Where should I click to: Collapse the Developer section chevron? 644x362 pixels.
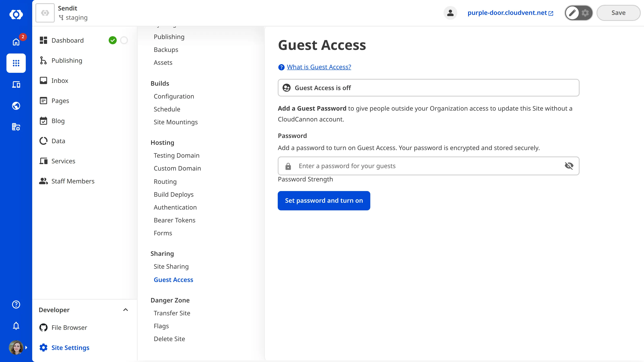coord(126,310)
